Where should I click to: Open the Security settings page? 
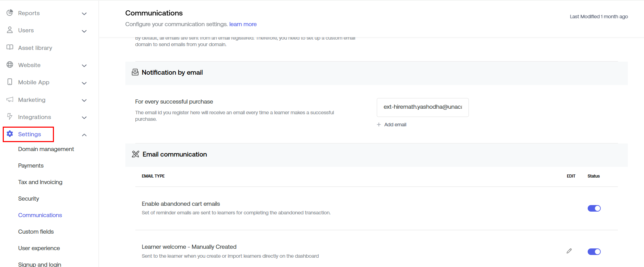[29, 199]
